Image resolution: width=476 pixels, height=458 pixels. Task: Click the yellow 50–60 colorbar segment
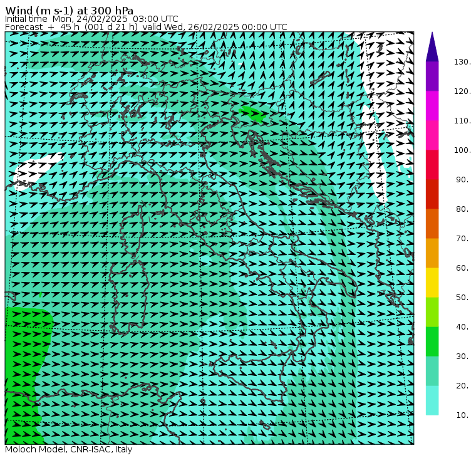432,283
